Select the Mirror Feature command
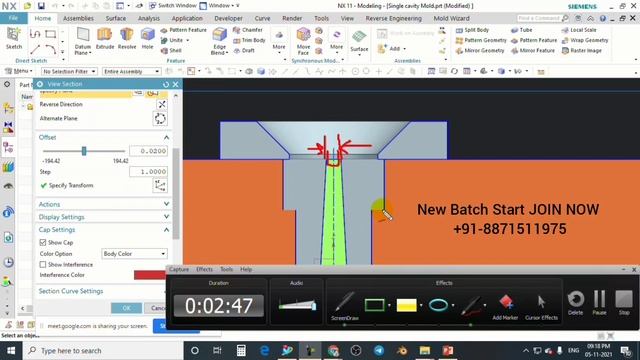Image resolution: width=640 pixels, height=360 pixels. tap(533, 51)
